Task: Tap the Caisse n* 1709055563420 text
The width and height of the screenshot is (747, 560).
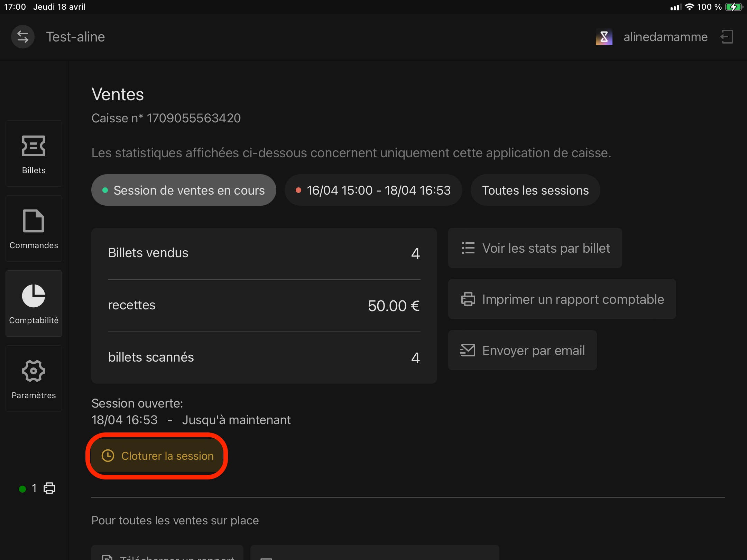Action: pos(166,118)
